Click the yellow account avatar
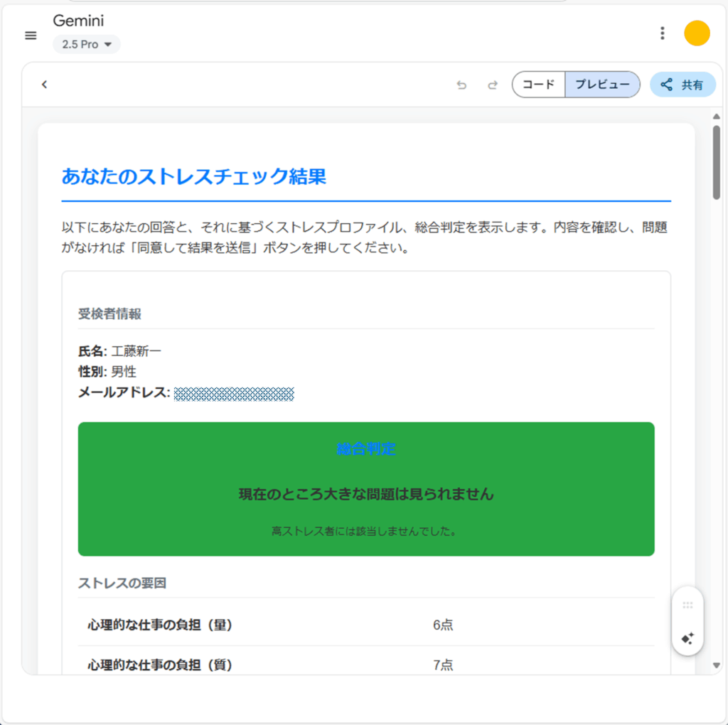728x725 pixels. pos(697,33)
